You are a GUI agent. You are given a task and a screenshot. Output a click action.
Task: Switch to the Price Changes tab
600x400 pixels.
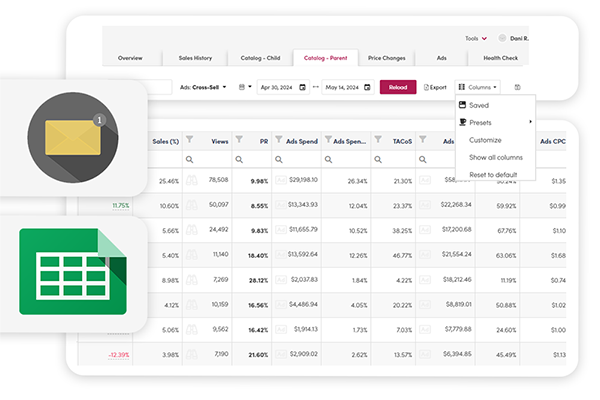(x=386, y=58)
